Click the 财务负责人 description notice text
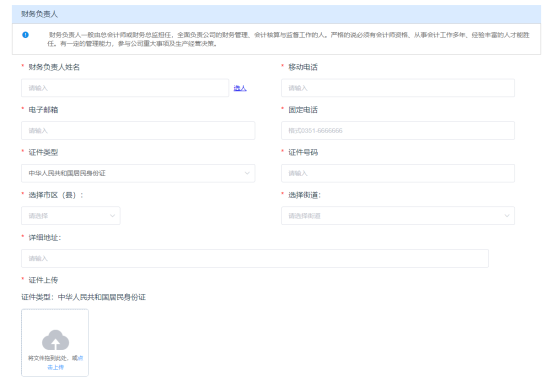This screenshot has width=554, height=388. 288,39
